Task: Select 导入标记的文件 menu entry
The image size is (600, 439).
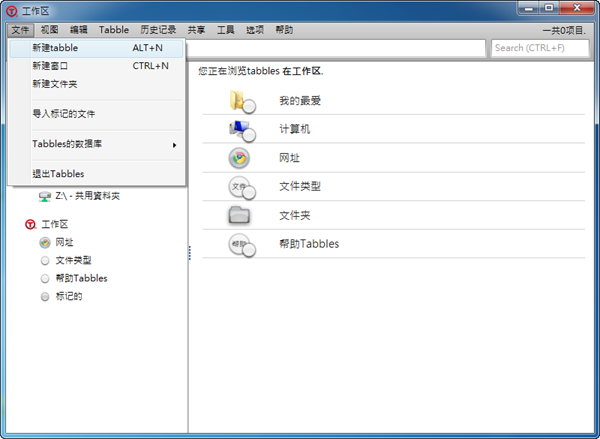Action: click(x=96, y=114)
